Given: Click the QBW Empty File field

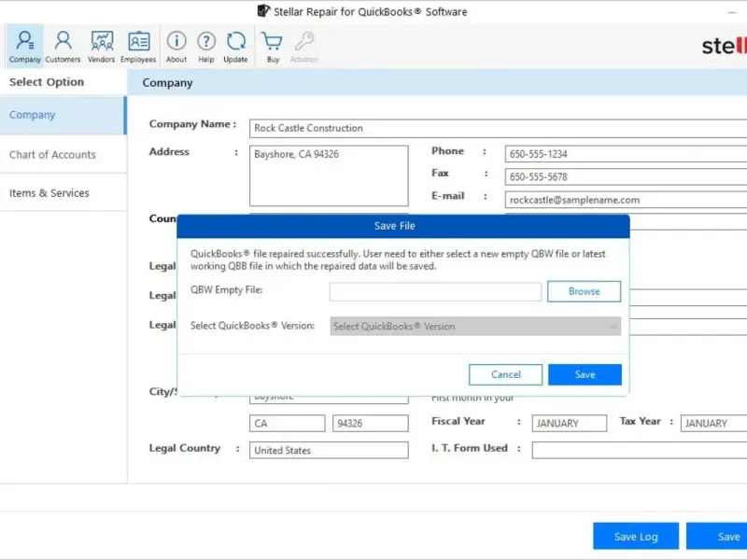Looking at the screenshot, I should pos(435,292).
